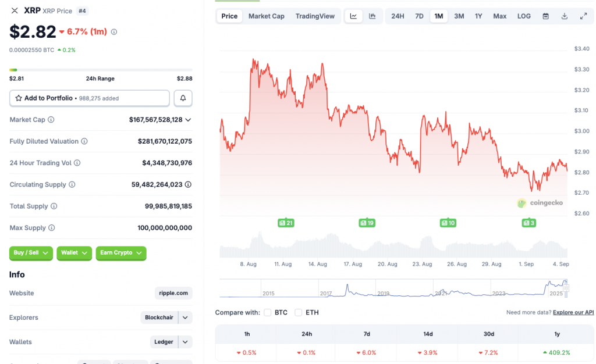Expand chart to fullscreen
The width and height of the screenshot is (596, 364).
(x=583, y=16)
